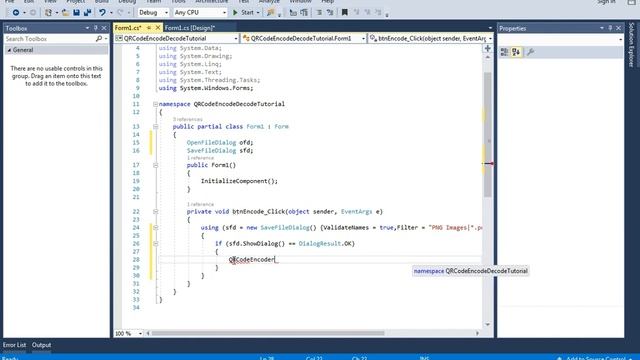Click the Next Bookmark icon
The image size is (640, 360).
pos(367,13)
